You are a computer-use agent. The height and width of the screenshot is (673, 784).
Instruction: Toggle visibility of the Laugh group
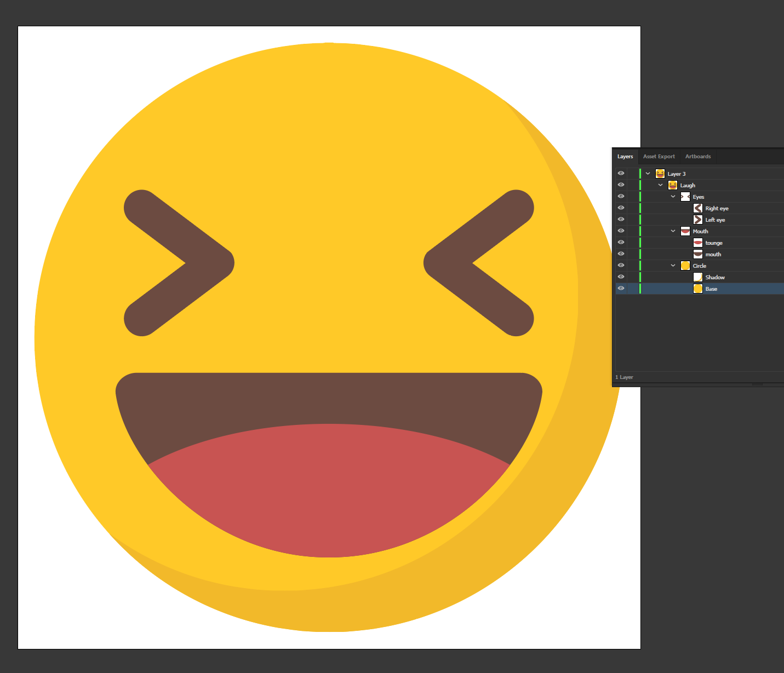621,185
